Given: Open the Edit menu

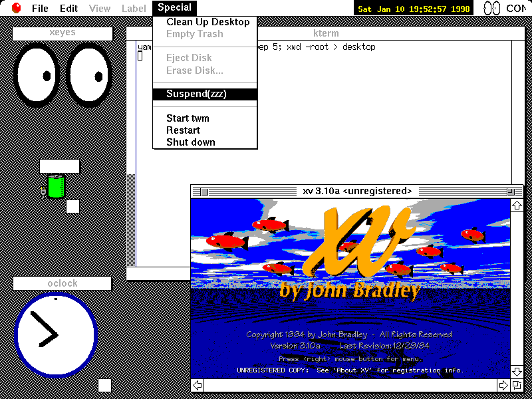Looking at the screenshot, I should [x=69, y=8].
